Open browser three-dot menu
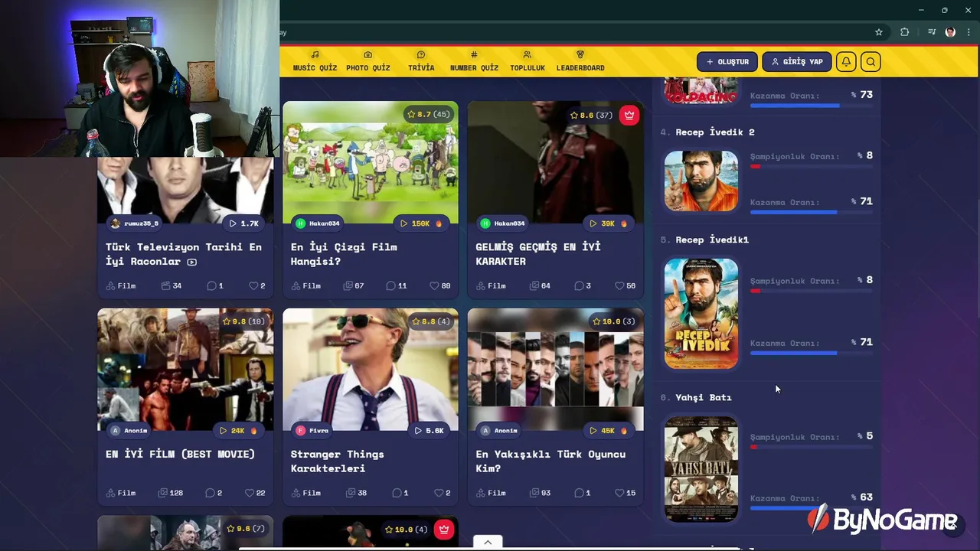This screenshot has height=551, width=980. (969, 32)
